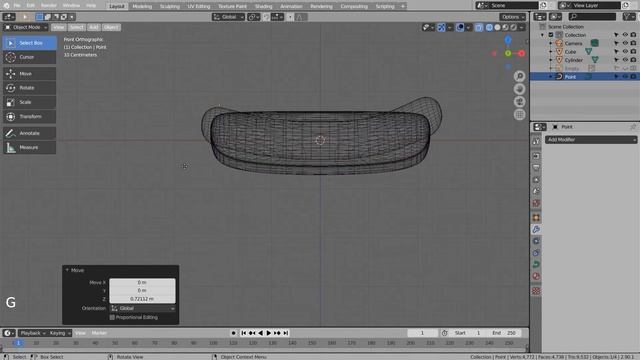Image resolution: width=640 pixels, height=360 pixels.
Task: Hide the Camera with its eye icon
Action: tap(625, 43)
